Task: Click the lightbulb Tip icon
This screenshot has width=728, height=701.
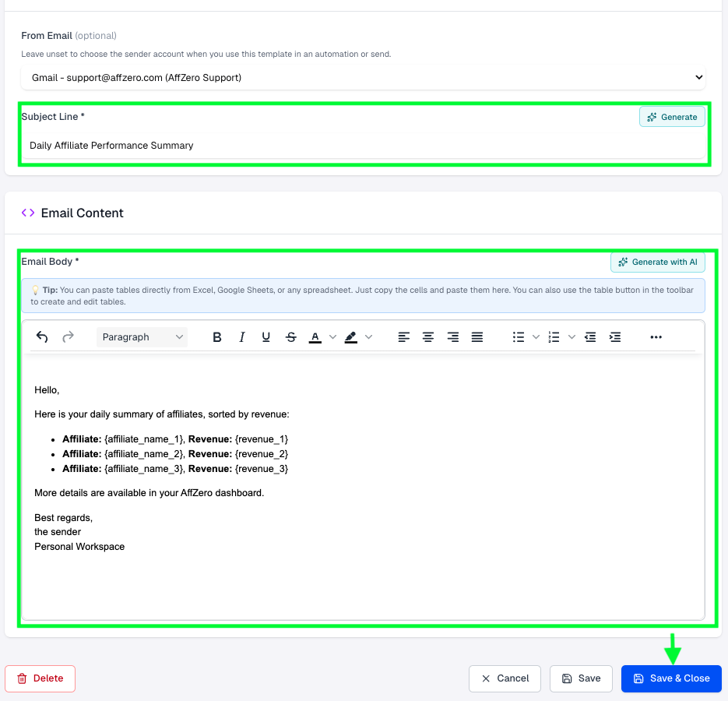Action: pos(35,291)
